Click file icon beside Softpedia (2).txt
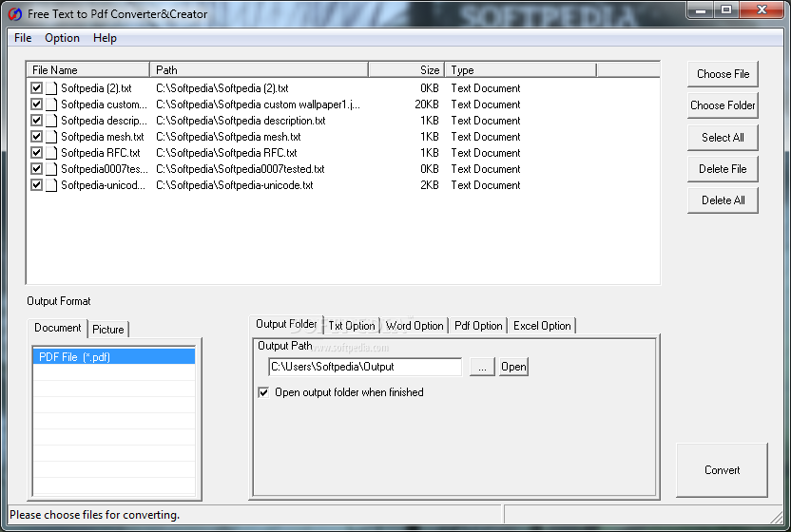This screenshot has height=532, width=791. coord(51,88)
